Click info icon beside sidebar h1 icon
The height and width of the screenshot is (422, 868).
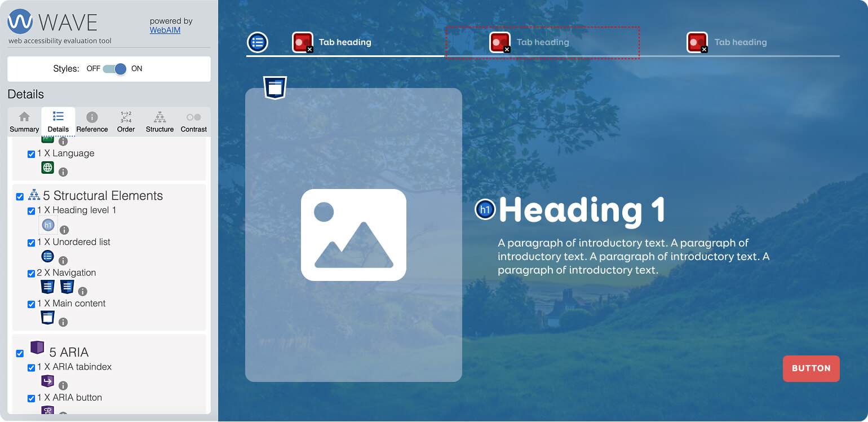coord(64,230)
